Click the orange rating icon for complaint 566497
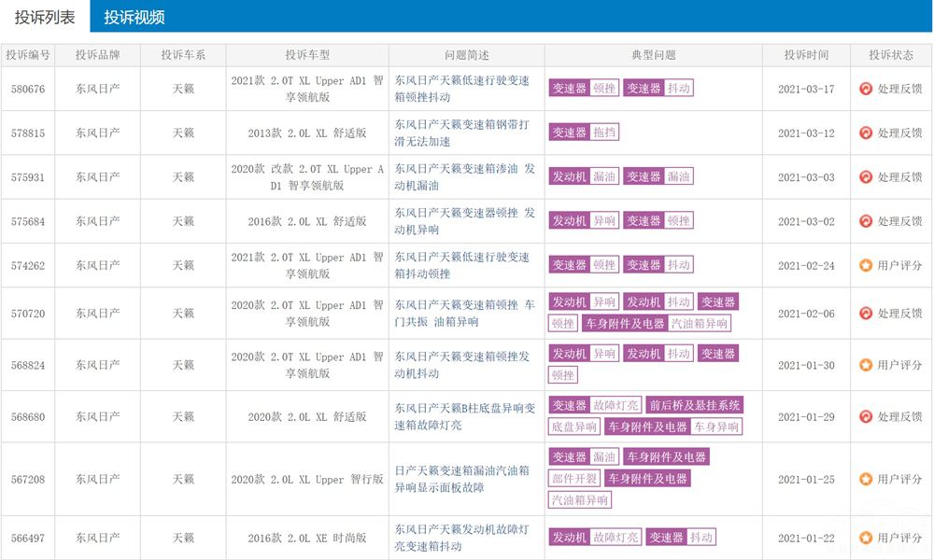This screenshot has height=560, width=934. (x=866, y=538)
